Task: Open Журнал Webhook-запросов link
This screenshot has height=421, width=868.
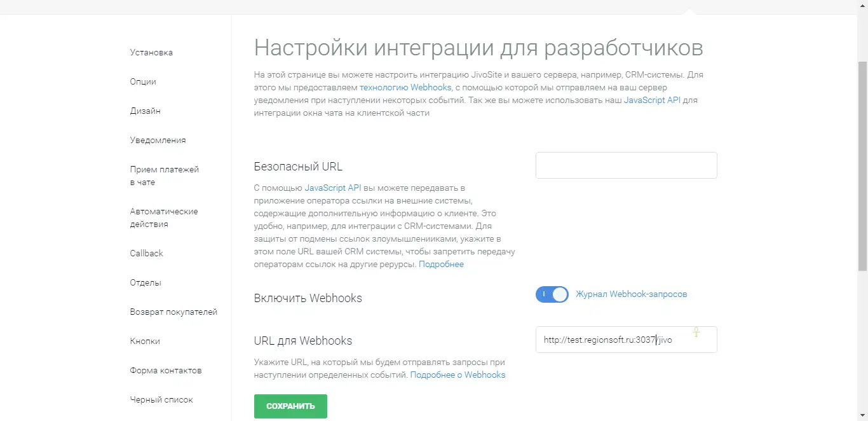Action: click(631, 294)
